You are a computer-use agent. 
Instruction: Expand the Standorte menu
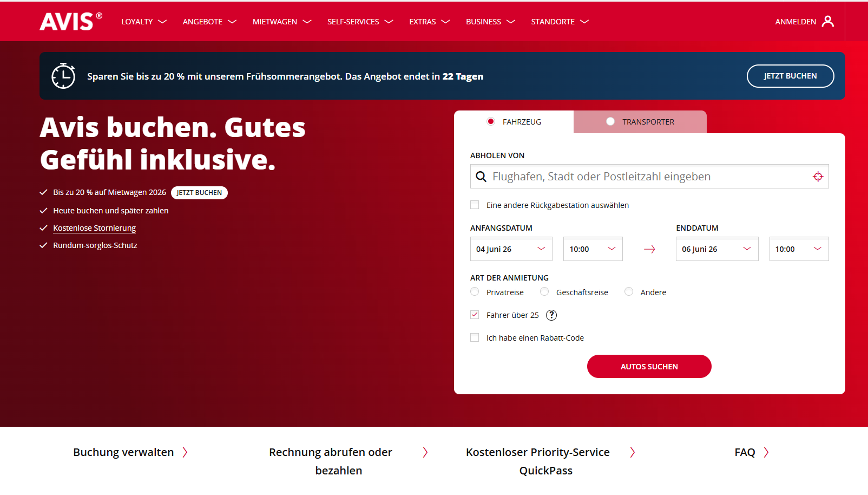pyautogui.click(x=560, y=22)
